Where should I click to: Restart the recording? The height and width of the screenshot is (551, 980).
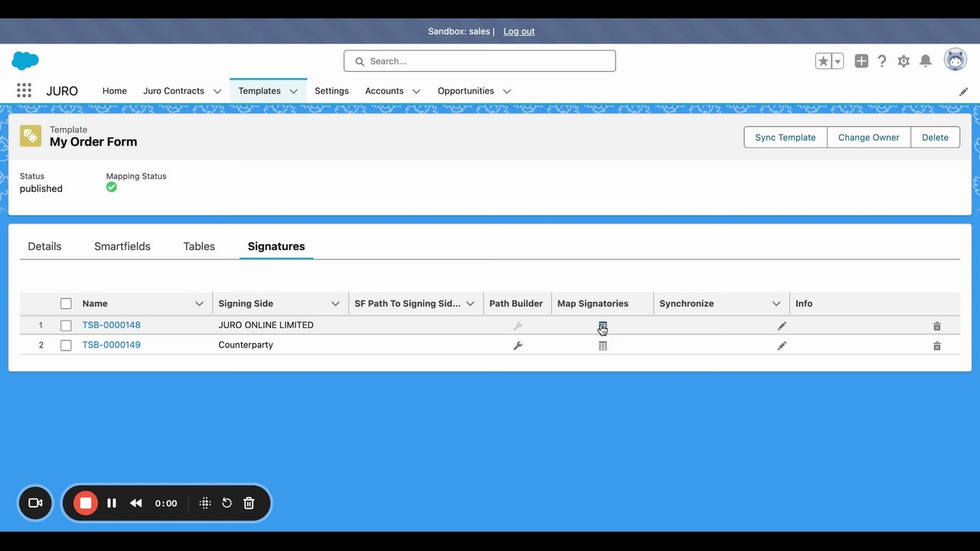(x=227, y=503)
